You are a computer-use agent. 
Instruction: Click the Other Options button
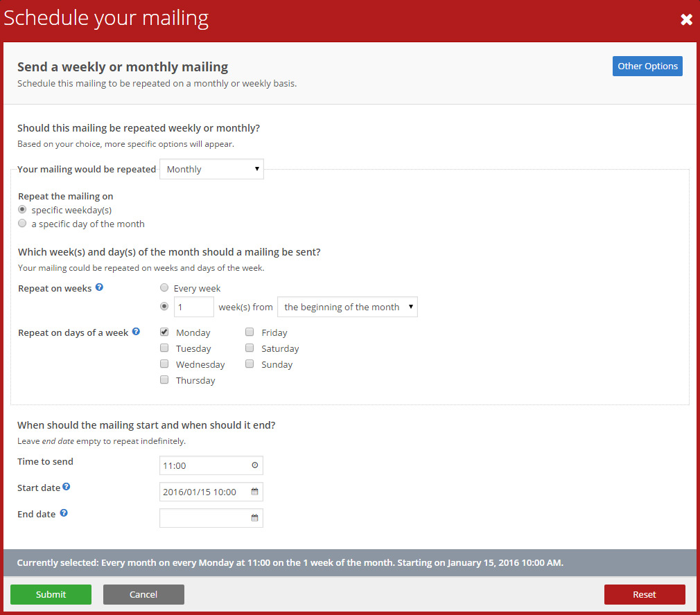pos(647,66)
